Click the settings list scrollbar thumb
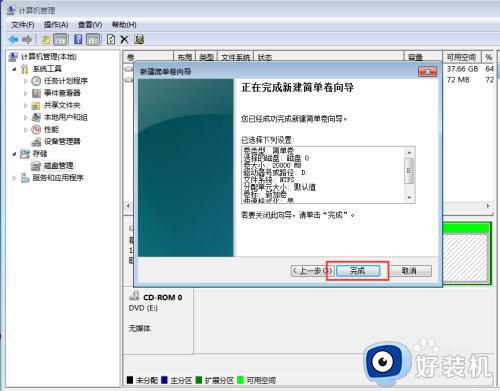 coord(409,171)
